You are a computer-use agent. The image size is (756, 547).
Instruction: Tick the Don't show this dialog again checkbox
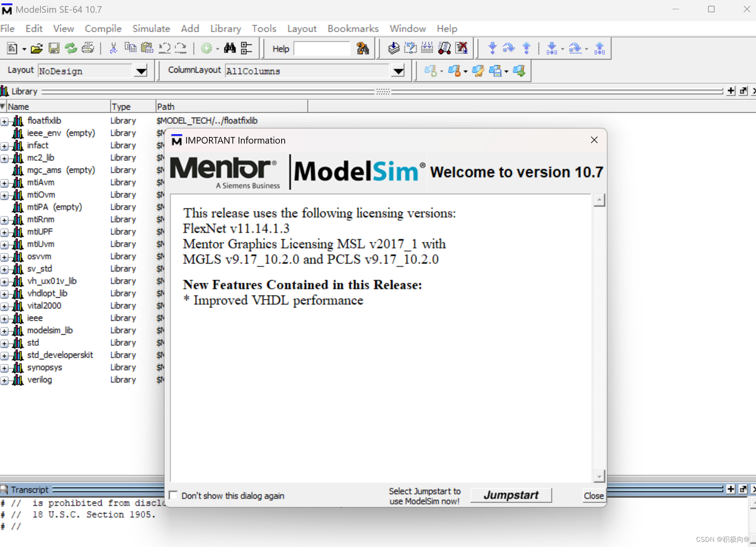[174, 495]
